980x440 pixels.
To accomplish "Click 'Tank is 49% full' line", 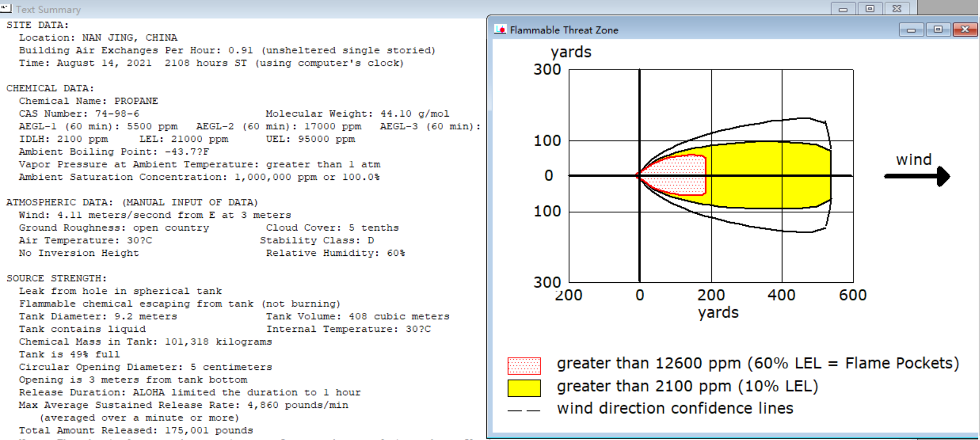I will (70, 354).
